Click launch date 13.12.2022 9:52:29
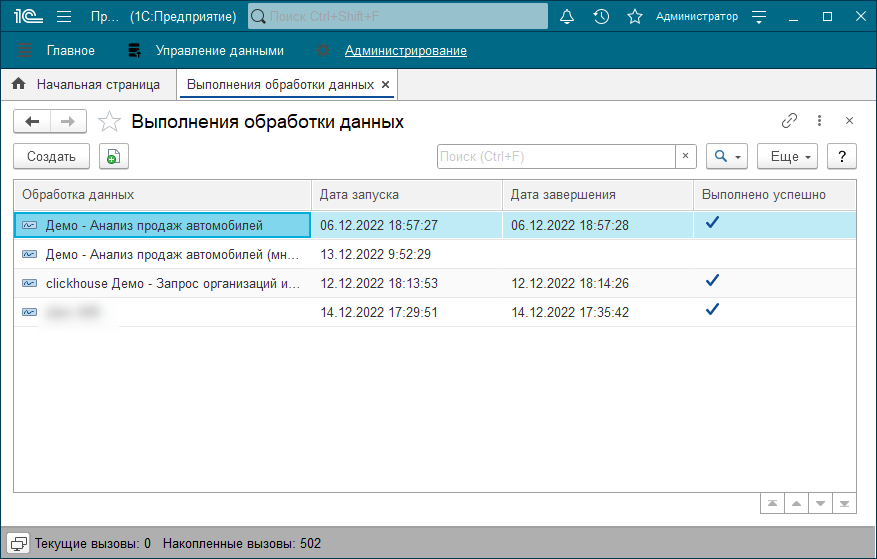This screenshot has height=559, width=877. (x=375, y=255)
